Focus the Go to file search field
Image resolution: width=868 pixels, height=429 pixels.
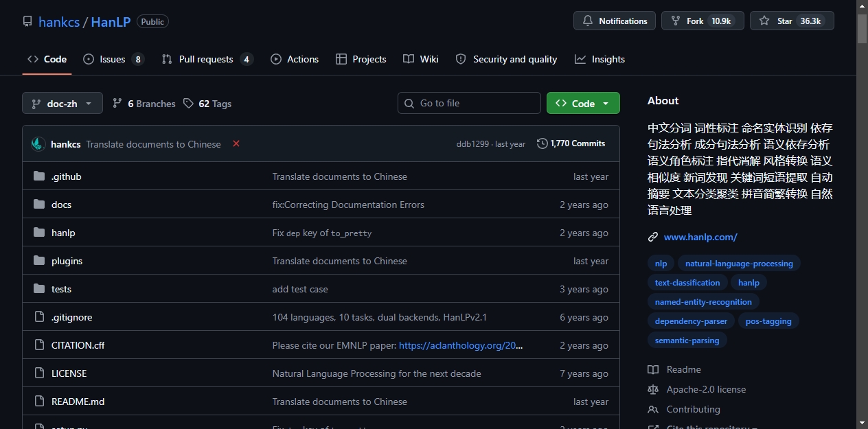[469, 103]
